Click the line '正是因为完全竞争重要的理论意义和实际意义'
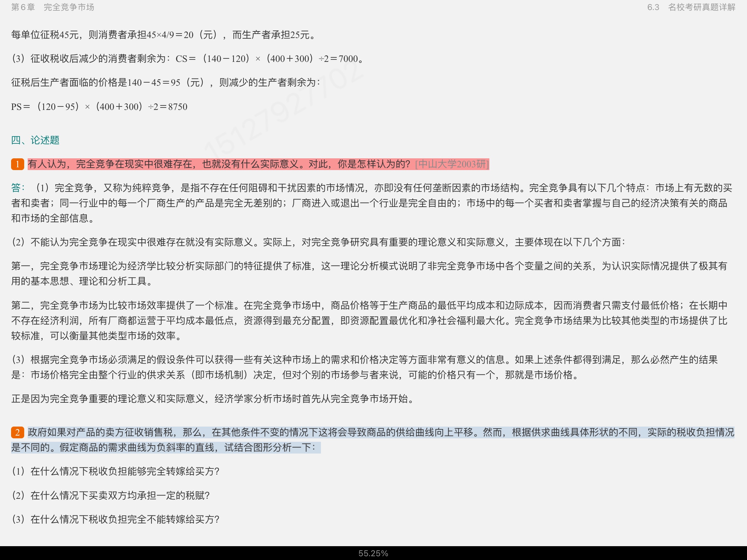747x560 pixels. point(213,399)
